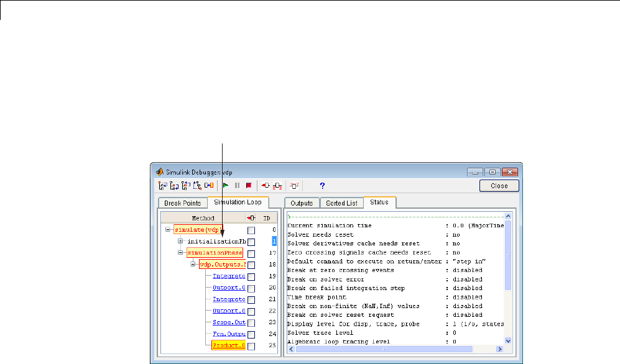Click the ID column header
Screen dimensions: 620x364
pyautogui.click(x=267, y=218)
